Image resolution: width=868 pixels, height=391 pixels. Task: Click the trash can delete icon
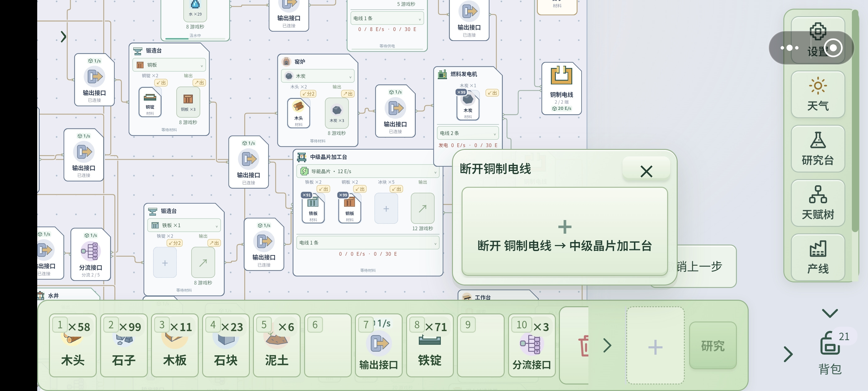pyautogui.click(x=584, y=345)
